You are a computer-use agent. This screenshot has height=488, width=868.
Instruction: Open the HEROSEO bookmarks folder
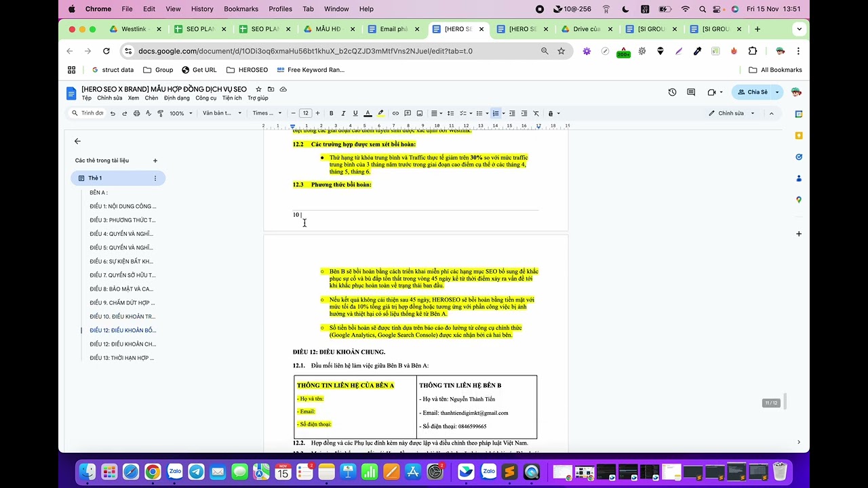coord(248,70)
